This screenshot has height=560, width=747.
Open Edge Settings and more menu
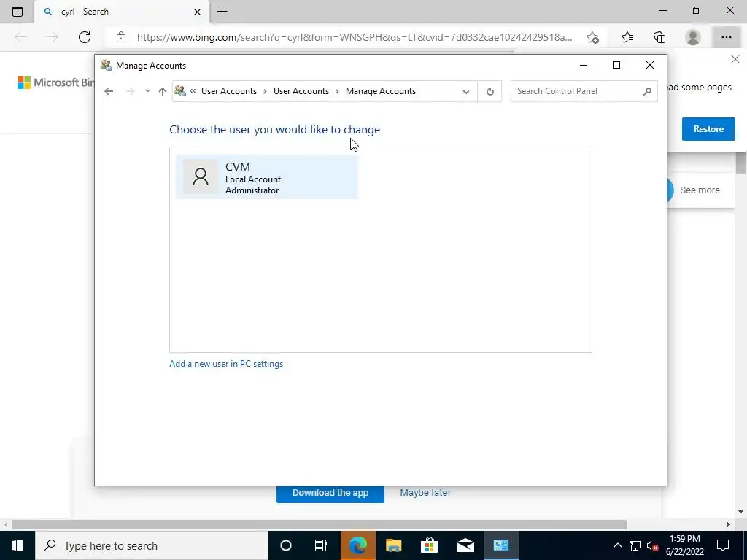click(726, 37)
